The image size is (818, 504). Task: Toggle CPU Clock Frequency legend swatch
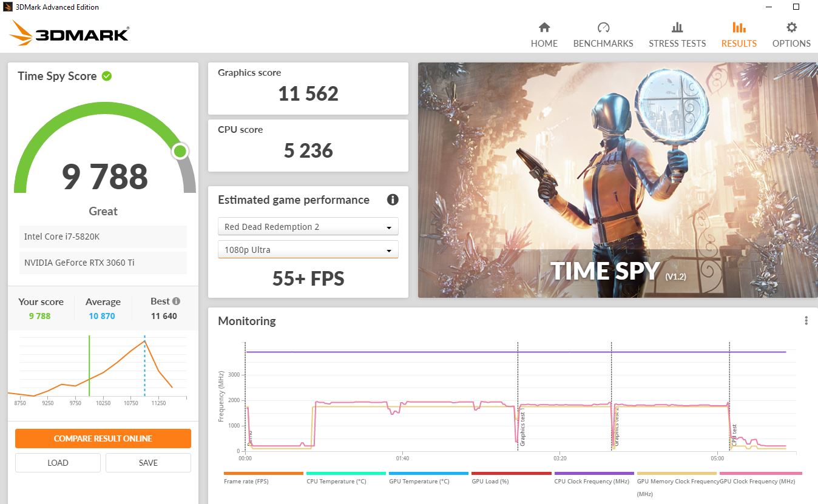tap(593, 473)
